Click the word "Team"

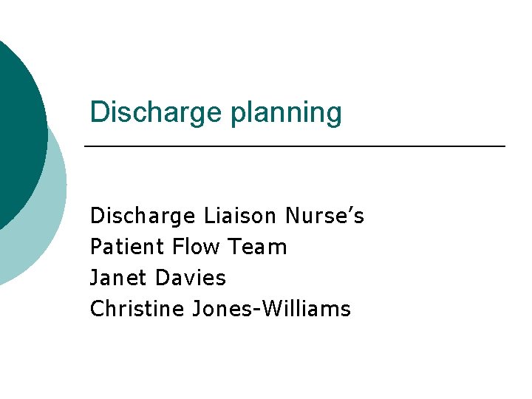[257, 247]
